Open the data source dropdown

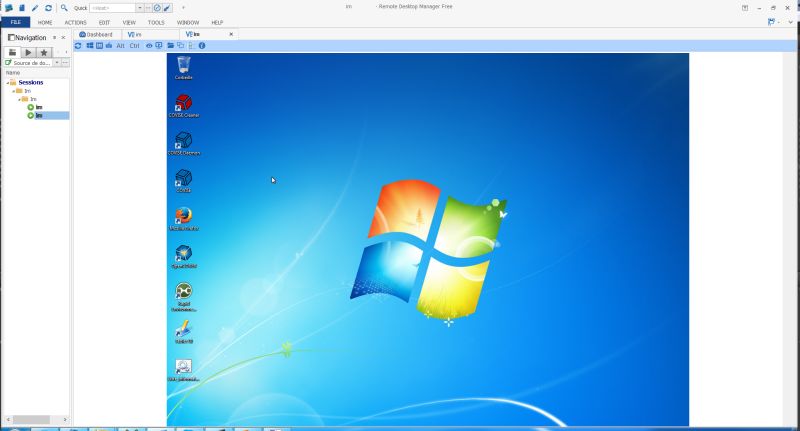pyautogui.click(x=57, y=63)
